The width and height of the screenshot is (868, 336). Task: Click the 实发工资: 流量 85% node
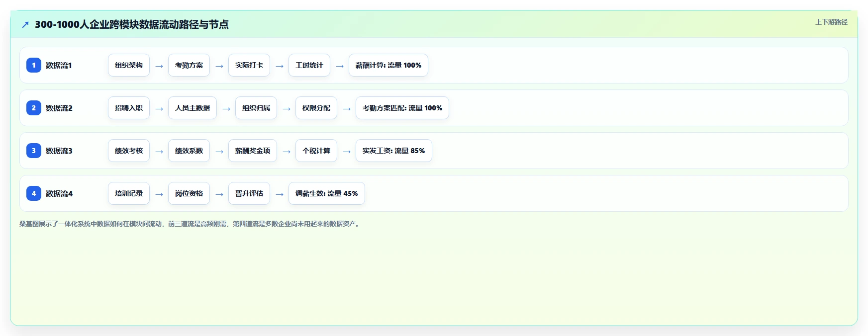point(394,151)
